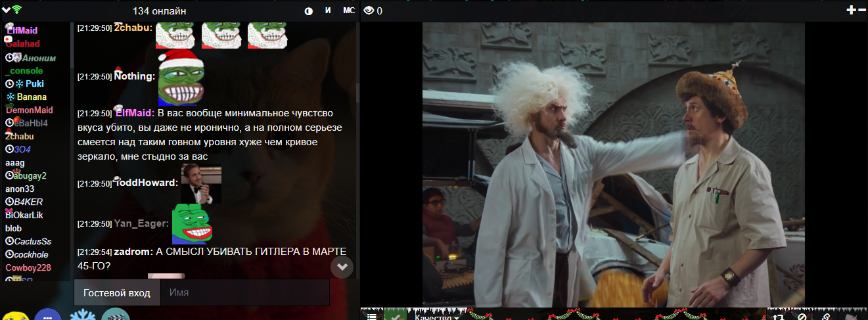The image size is (868, 320).
Task: Click the clapperboard movie icon
Action: tap(116, 314)
